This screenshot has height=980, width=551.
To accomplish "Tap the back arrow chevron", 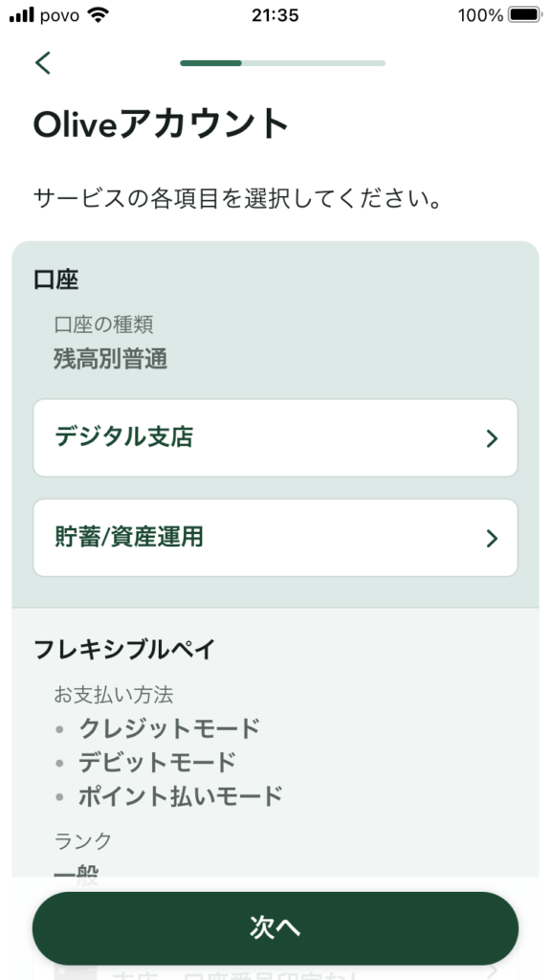I will pyautogui.click(x=43, y=62).
